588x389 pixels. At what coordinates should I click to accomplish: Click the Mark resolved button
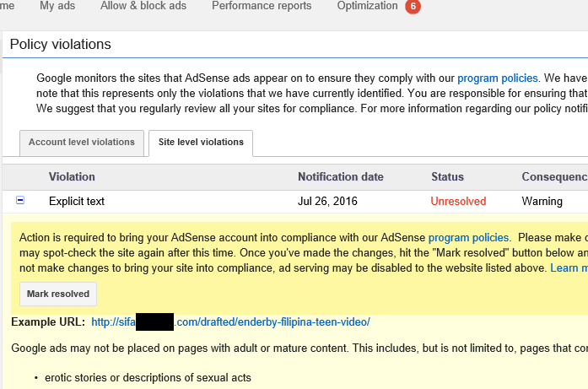click(x=58, y=294)
